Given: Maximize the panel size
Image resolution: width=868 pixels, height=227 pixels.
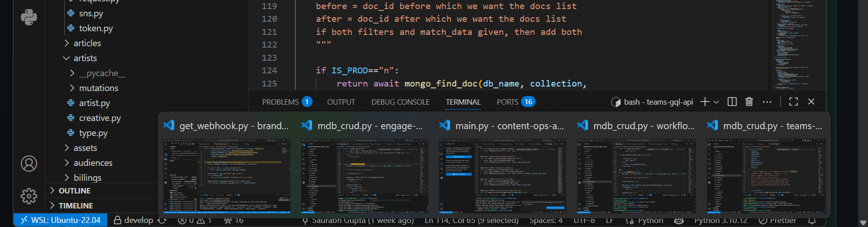Looking at the screenshot, I should pyautogui.click(x=793, y=101).
